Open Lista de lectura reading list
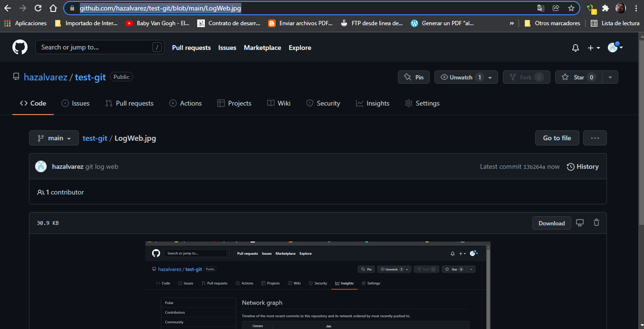Screen dimensions: 644x329 click(x=615, y=23)
